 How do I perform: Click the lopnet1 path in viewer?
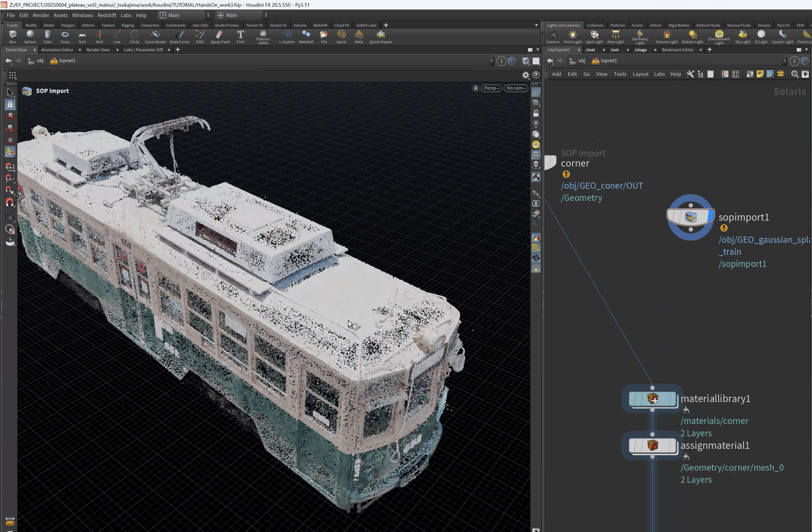coord(67,60)
